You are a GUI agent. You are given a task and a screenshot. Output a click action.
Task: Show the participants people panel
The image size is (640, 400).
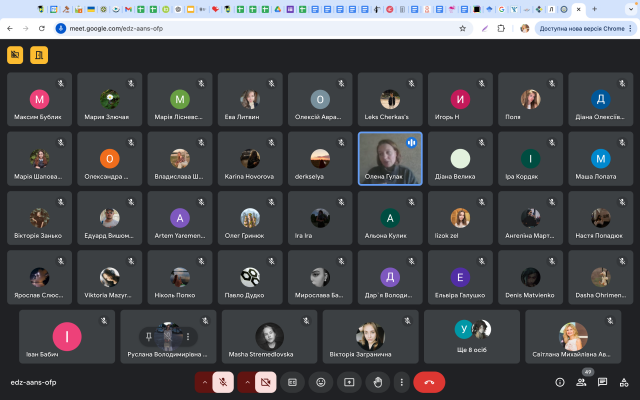581,382
